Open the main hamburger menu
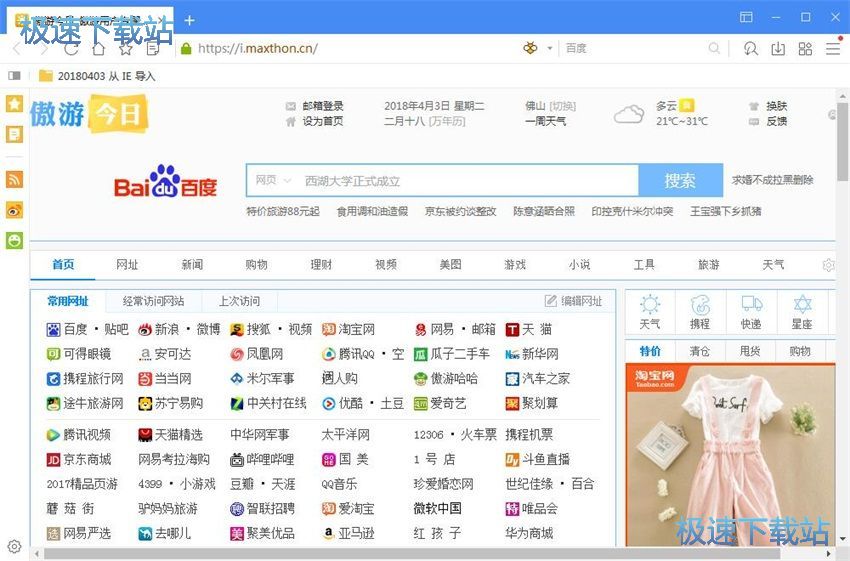The image size is (850, 561). 833,49
